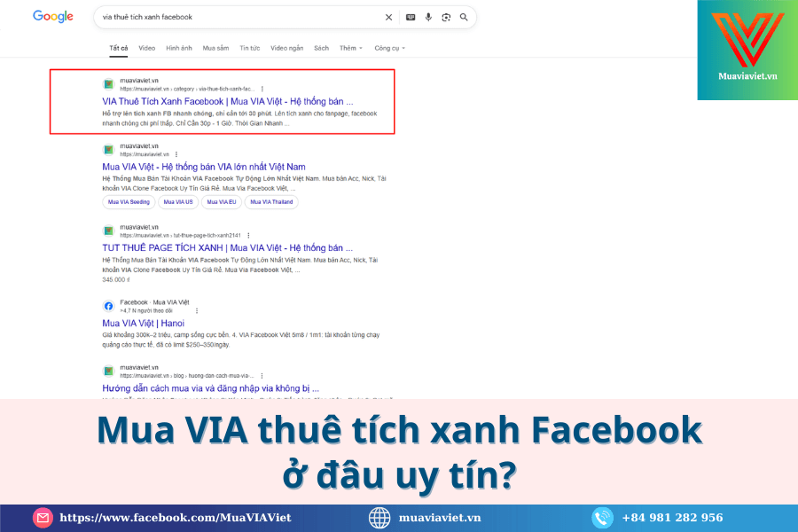This screenshot has height=532, width=798.
Task: Open the 'Mua sắm' tab
Action: pyautogui.click(x=215, y=49)
